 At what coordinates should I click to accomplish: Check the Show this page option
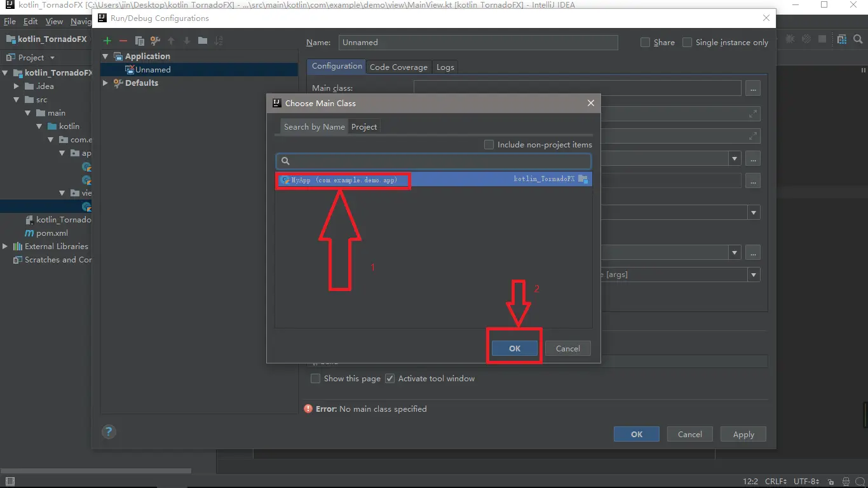click(315, 379)
